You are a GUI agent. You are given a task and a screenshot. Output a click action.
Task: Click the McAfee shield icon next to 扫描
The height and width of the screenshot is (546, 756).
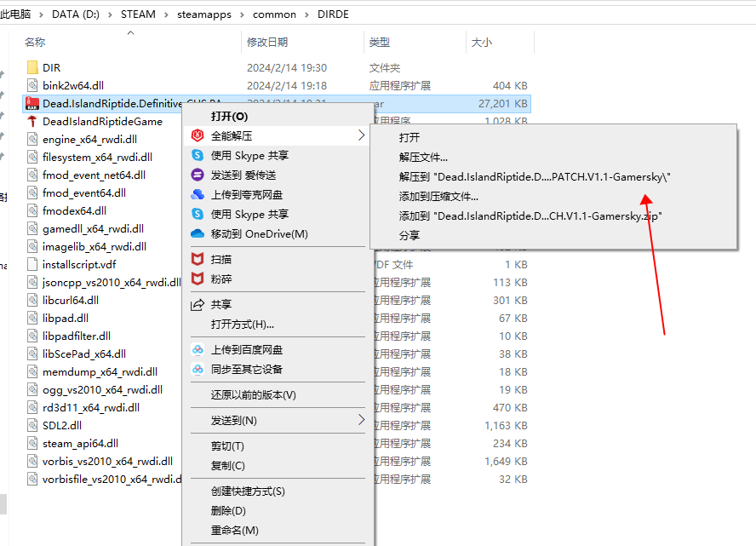coord(198,259)
